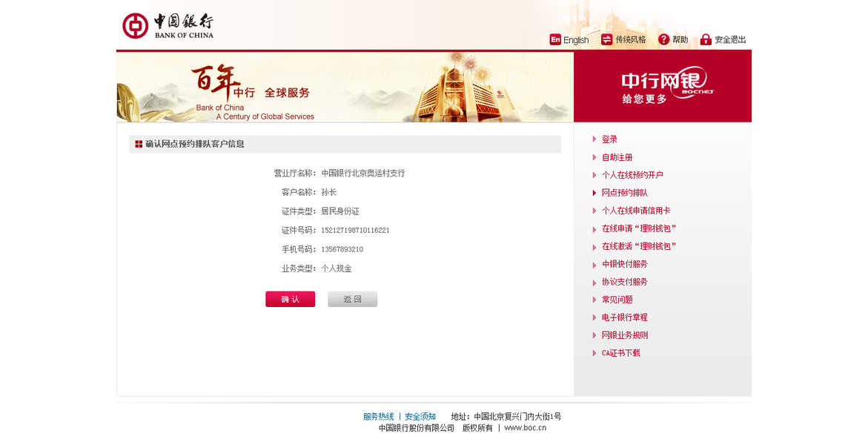Click the arrow bullet beside 网银业务规则
The width and height of the screenshot is (868, 445).
[594, 335]
